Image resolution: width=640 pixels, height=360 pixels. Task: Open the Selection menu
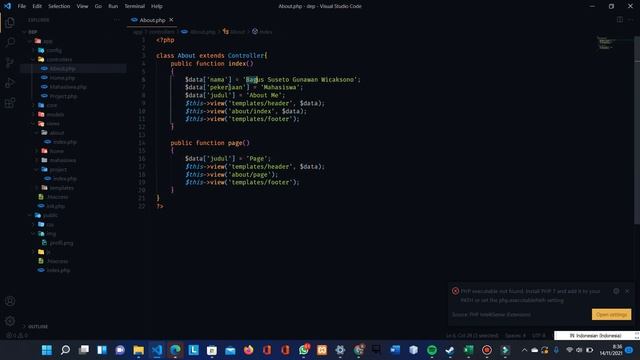(x=59, y=6)
